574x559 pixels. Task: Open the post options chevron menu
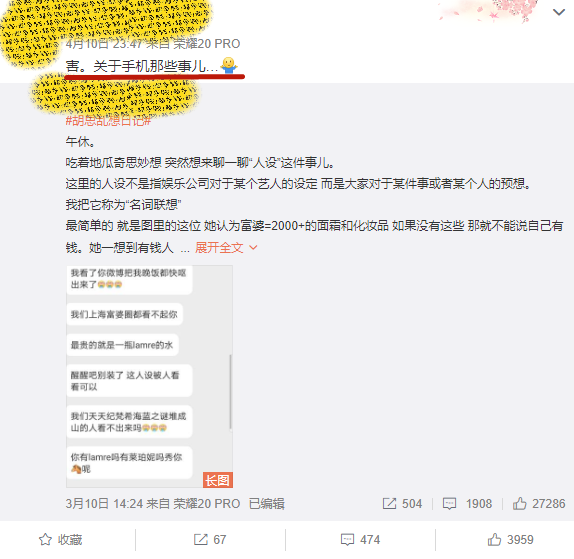(559, 12)
